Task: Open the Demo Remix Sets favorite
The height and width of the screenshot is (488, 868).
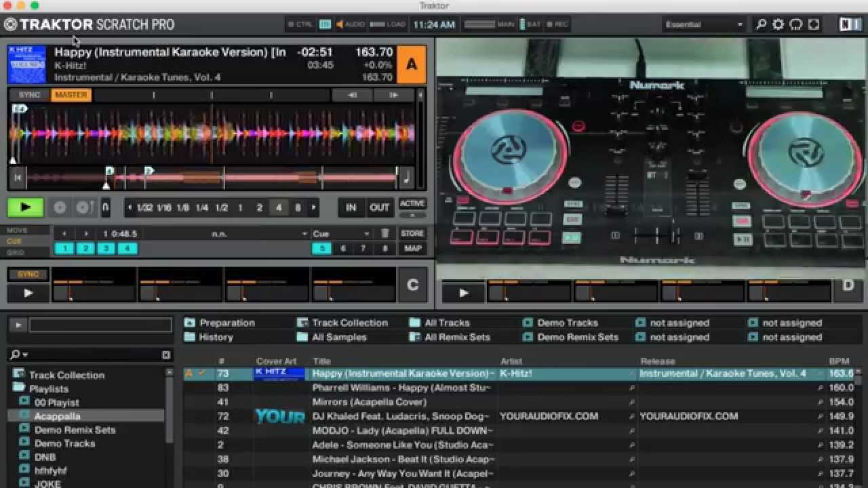Action: (571, 337)
